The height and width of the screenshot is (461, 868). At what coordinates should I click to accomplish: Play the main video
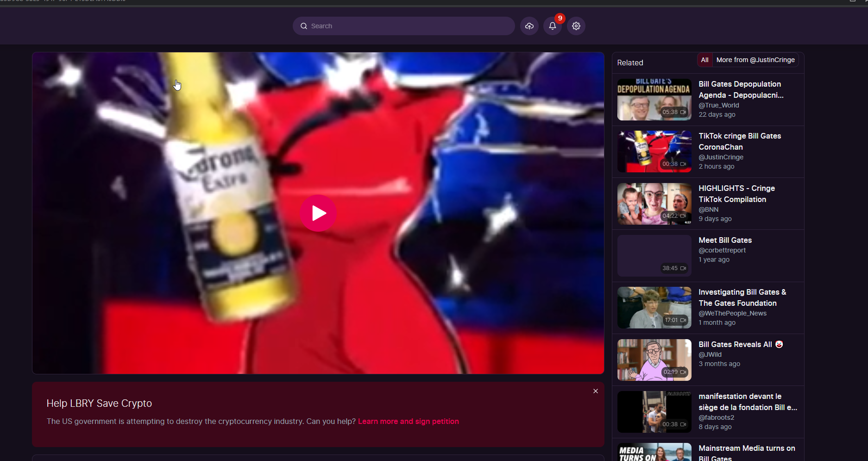coord(318,213)
